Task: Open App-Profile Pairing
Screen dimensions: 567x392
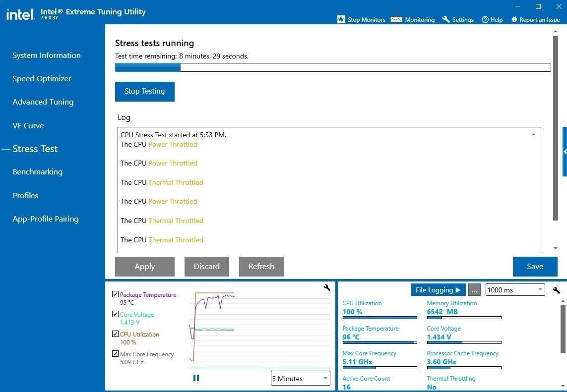Action: (46, 219)
